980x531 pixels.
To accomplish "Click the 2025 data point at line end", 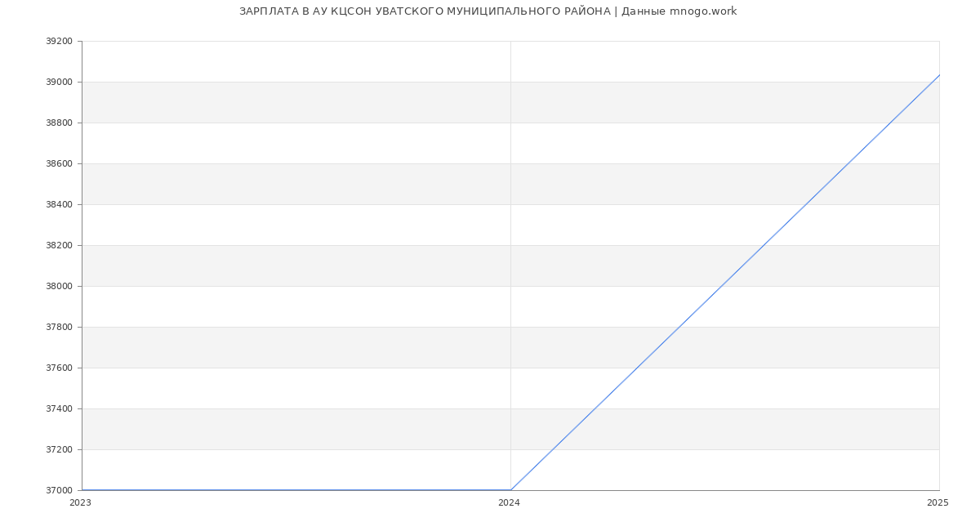I will click(939, 75).
